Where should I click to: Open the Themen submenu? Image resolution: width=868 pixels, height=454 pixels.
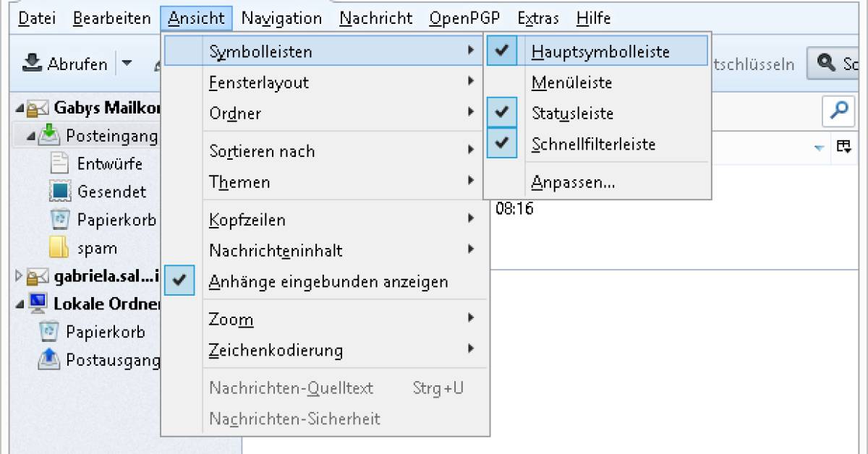click(325, 182)
